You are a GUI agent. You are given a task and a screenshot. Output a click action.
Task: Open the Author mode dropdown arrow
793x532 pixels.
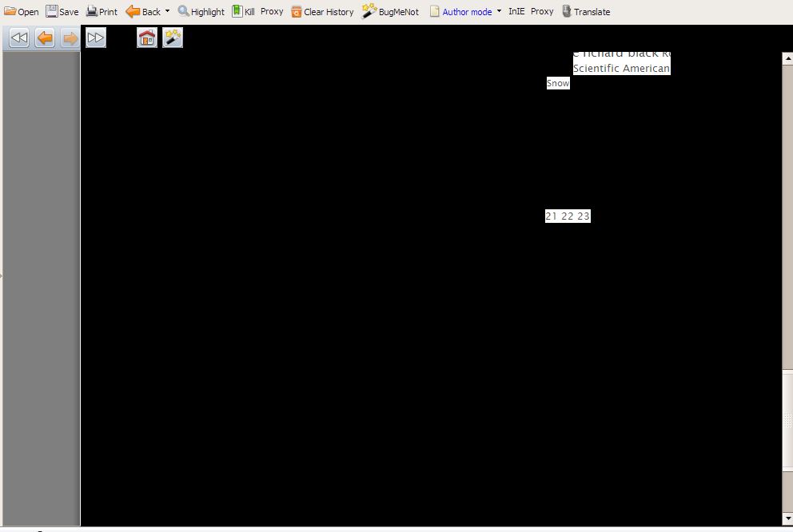pos(500,11)
